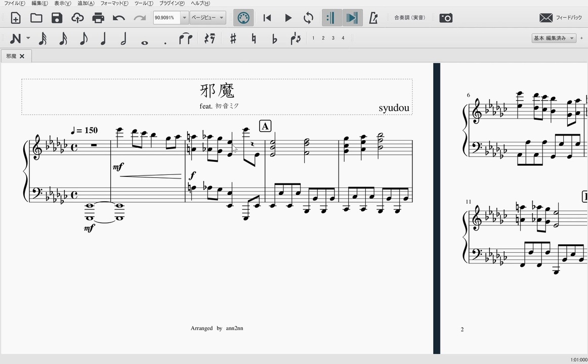Select the score title 邪魔
This screenshot has width=588, height=364.
coord(217,90)
